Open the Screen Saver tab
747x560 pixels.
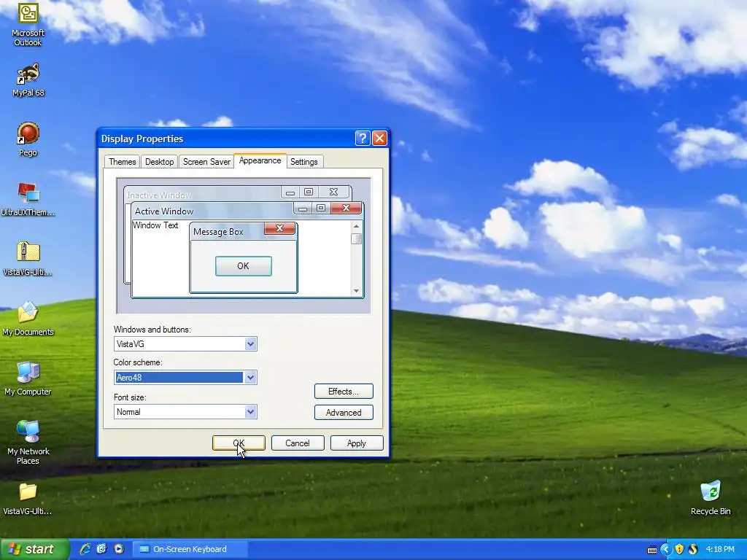point(206,162)
